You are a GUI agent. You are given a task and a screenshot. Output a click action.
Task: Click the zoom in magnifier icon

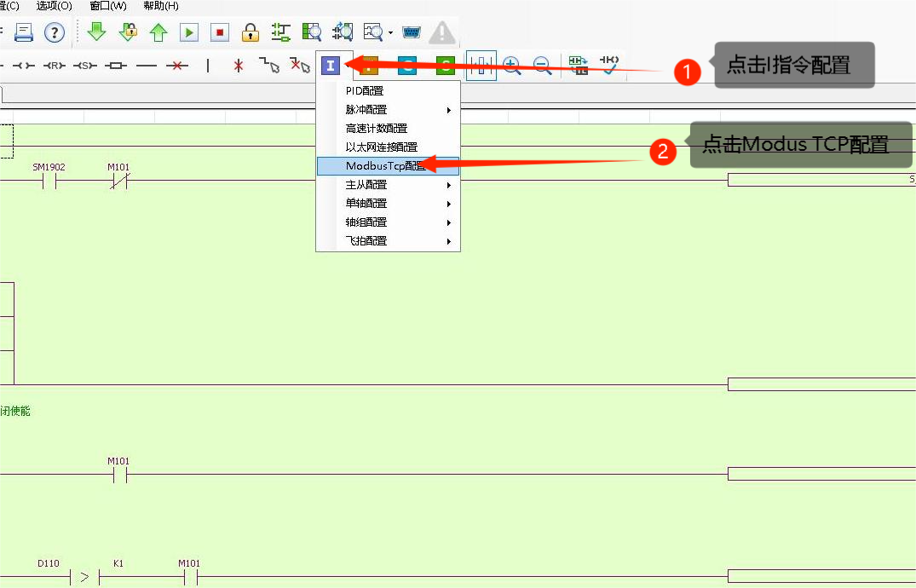(x=512, y=66)
